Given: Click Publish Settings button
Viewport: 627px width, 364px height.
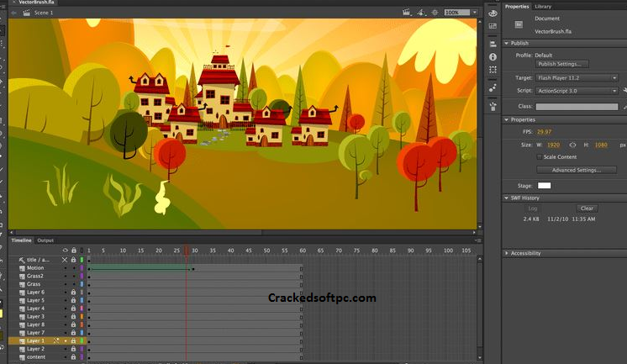Looking at the screenshot, I should coord(561,64).
